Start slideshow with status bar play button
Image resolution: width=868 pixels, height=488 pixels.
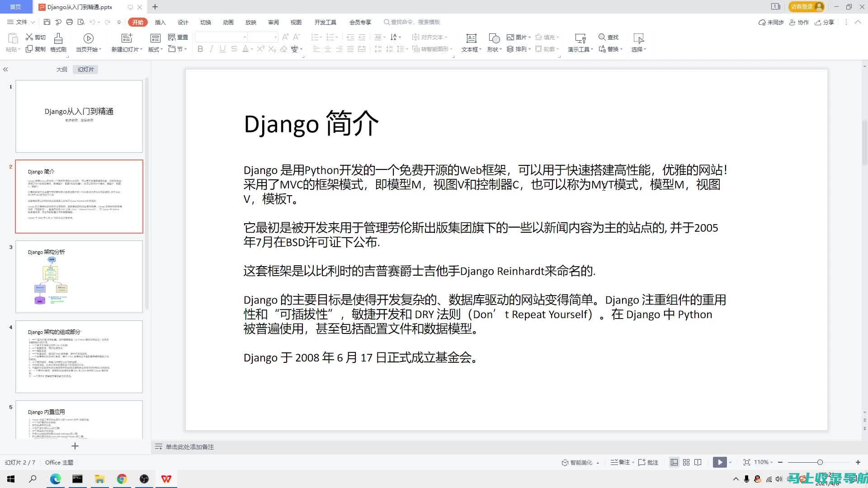[x=720, y=462]
